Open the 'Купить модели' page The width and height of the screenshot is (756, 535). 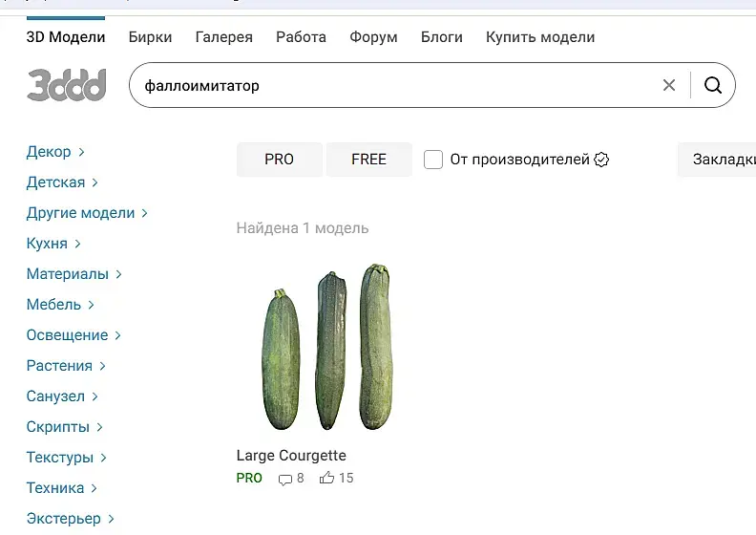point(539,37)
